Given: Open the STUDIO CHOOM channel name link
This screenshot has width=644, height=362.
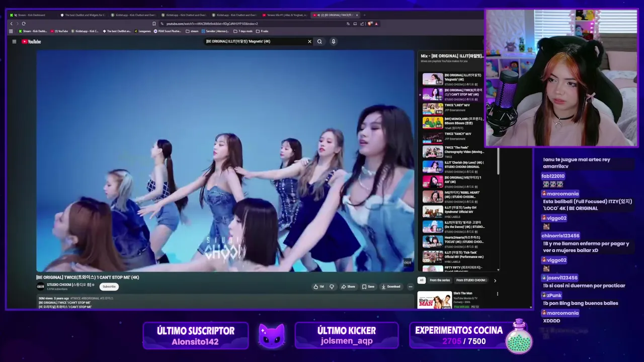Looking at the screenshot, I should [x=69, y=285].
